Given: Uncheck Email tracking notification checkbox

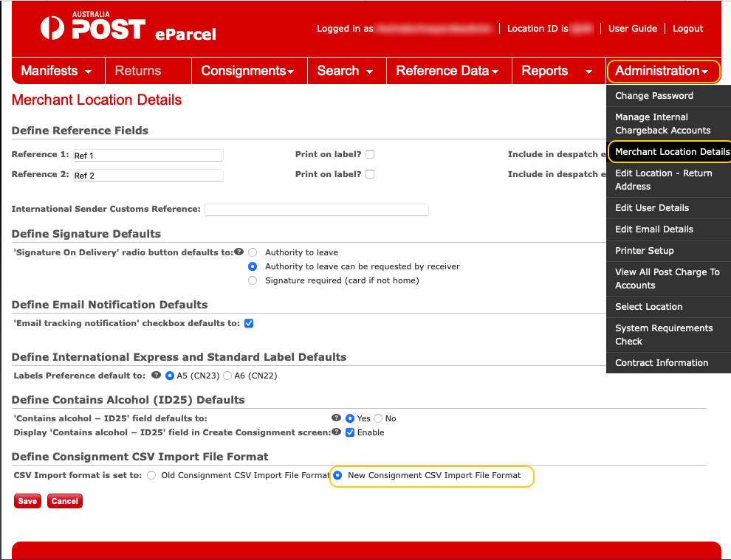Looking at the screenshot, I should pyautogui.click(x=249, y=323).
